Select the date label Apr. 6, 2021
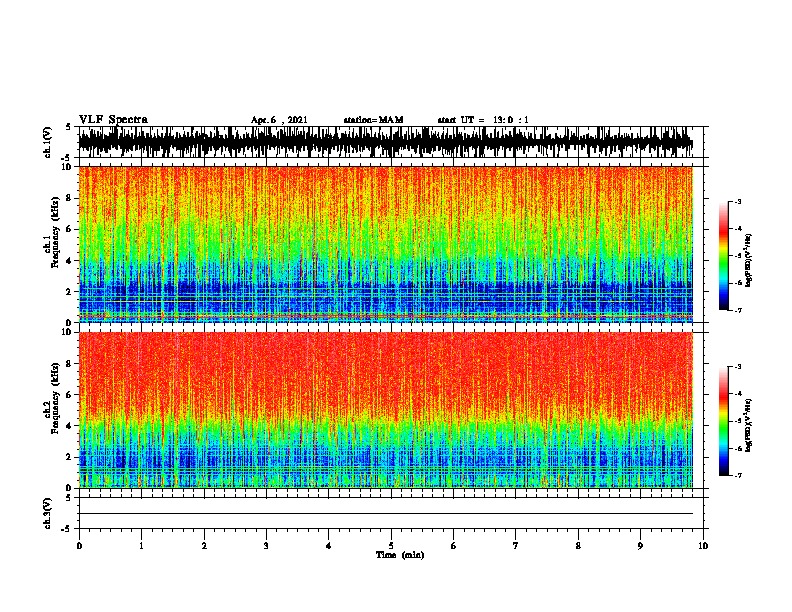This screenshot has width=792, height=612. [x=279, y=120]
